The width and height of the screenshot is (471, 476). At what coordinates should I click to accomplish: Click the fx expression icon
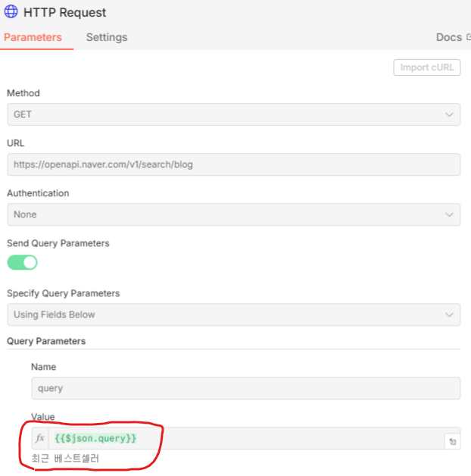point(40,439)
